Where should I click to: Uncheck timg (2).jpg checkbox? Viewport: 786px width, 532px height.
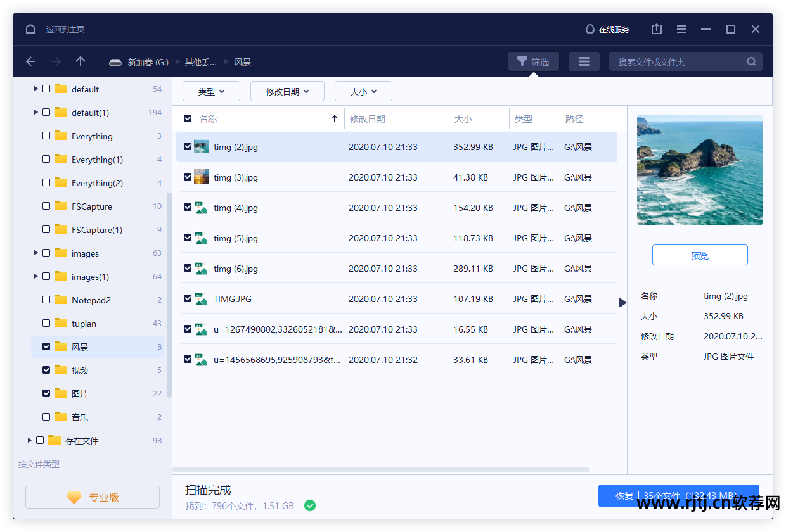(x=188, y=146)
